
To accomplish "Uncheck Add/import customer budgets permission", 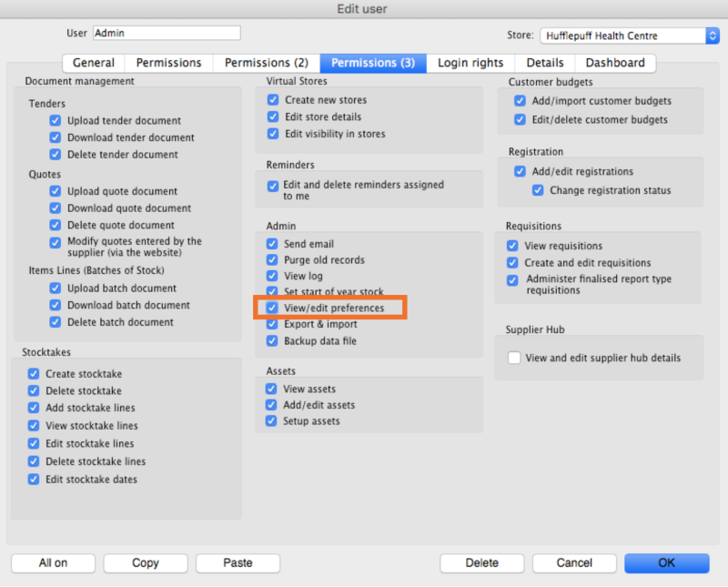I will tap(520, 100).
